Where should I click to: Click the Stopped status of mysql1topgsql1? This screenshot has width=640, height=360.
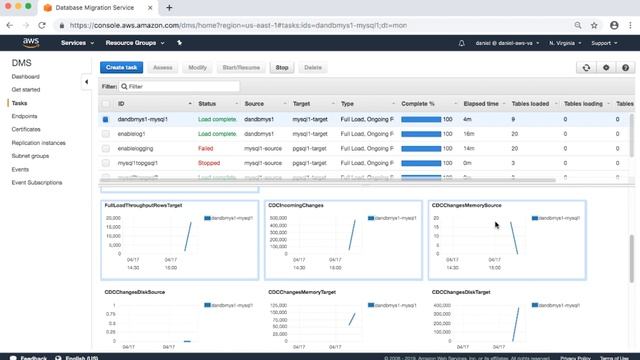209,163
